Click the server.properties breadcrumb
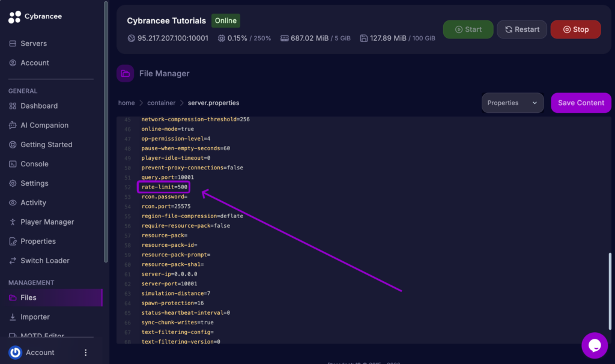 coord(213,103)
